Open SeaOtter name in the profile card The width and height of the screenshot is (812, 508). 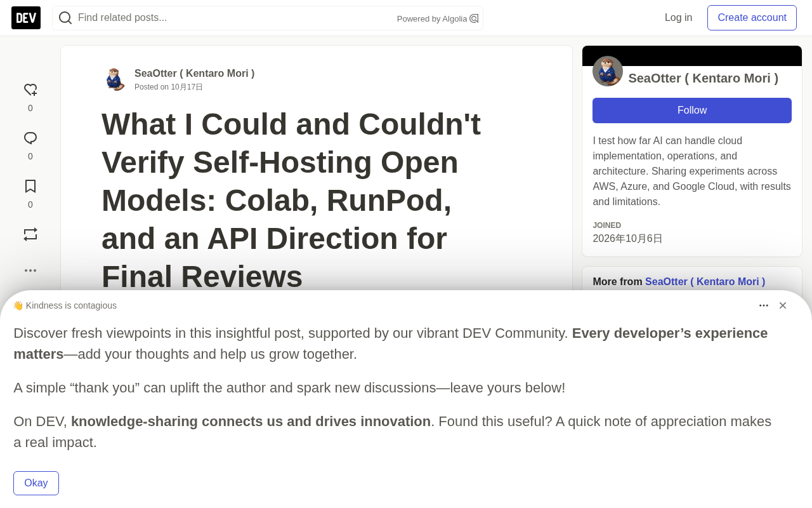tap(704, 79)
